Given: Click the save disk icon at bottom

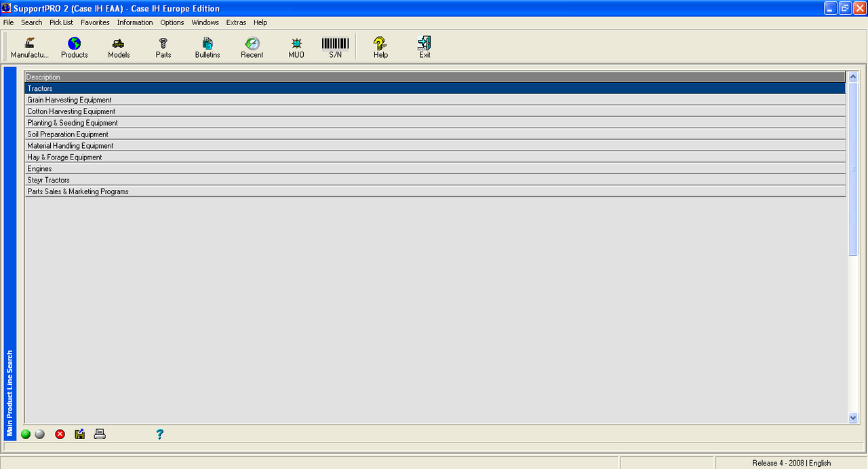Looking at the screenshot, I should pos(79,434).
